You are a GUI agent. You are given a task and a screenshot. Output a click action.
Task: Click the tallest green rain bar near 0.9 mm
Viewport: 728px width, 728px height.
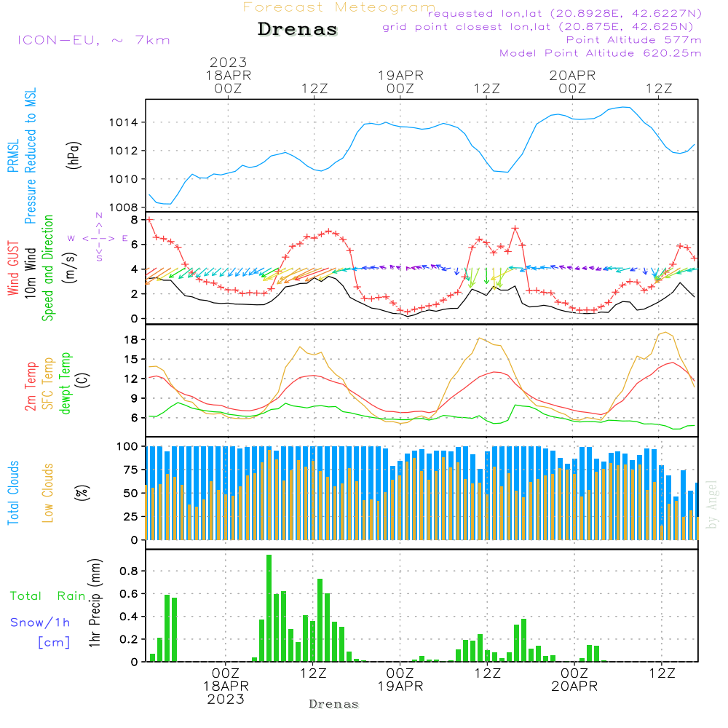[x=269, y=608]
